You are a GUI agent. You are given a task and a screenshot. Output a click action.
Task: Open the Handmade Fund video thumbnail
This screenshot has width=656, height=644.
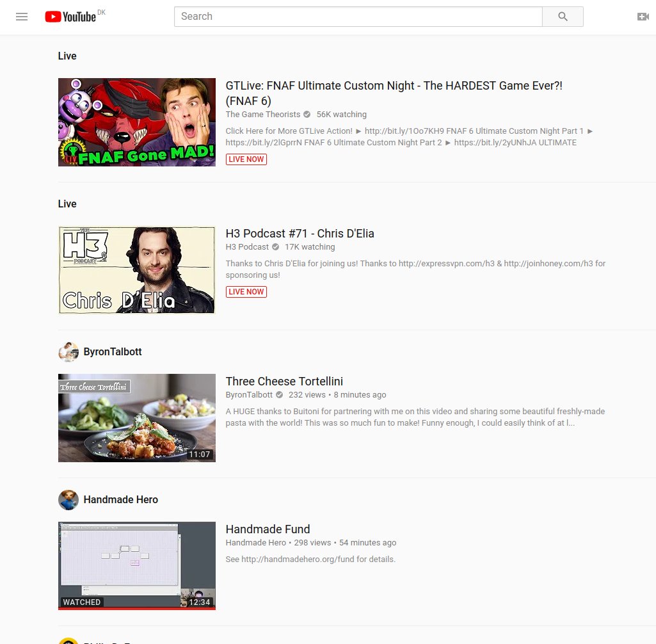[137, 566]
